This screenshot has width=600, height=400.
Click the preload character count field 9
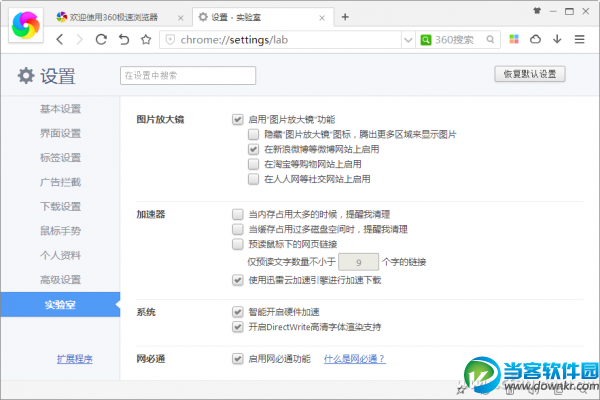359,262
